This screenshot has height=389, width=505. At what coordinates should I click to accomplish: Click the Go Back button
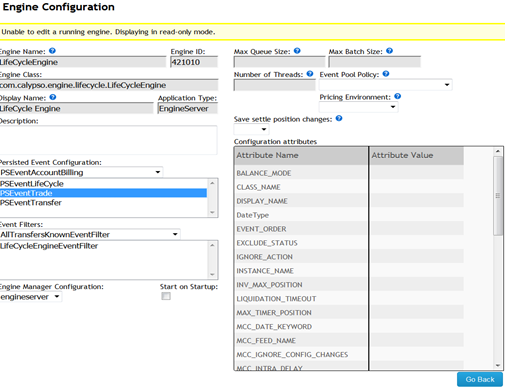[480, 379]
